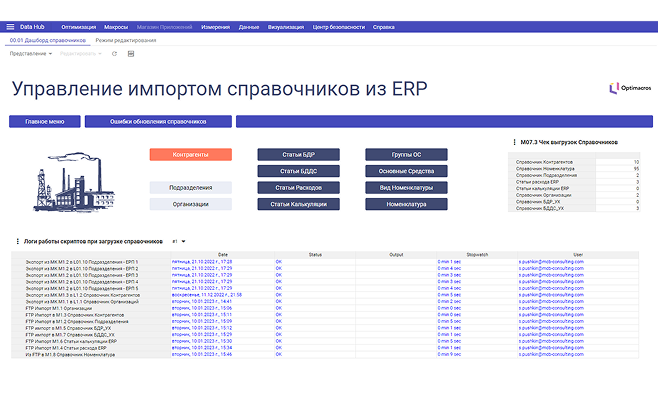Select row Справочник Номенклатура in check table
The image size is (658, 400).
click(x=574, y=169)
